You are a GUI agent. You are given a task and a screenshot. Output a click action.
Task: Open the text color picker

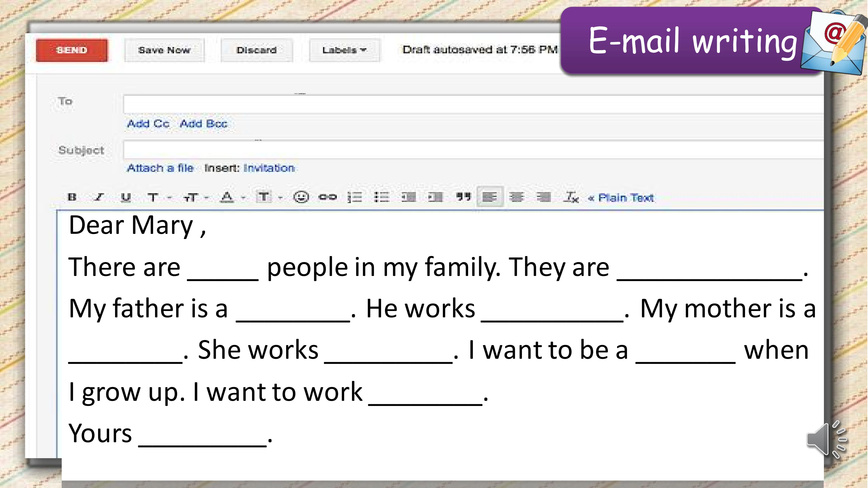pyautogui.click(x=233, y=197)
